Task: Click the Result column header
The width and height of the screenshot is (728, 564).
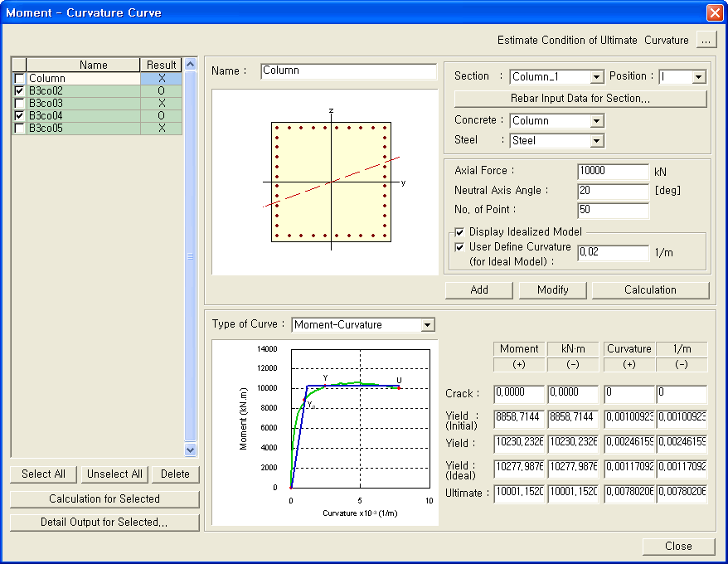Action: (x=161, y=65)
